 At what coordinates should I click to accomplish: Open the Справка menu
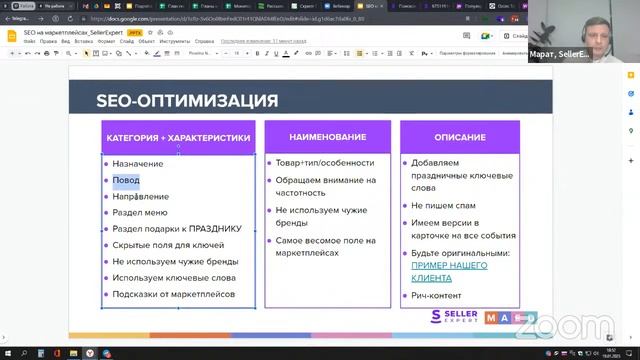coord(204,41)
